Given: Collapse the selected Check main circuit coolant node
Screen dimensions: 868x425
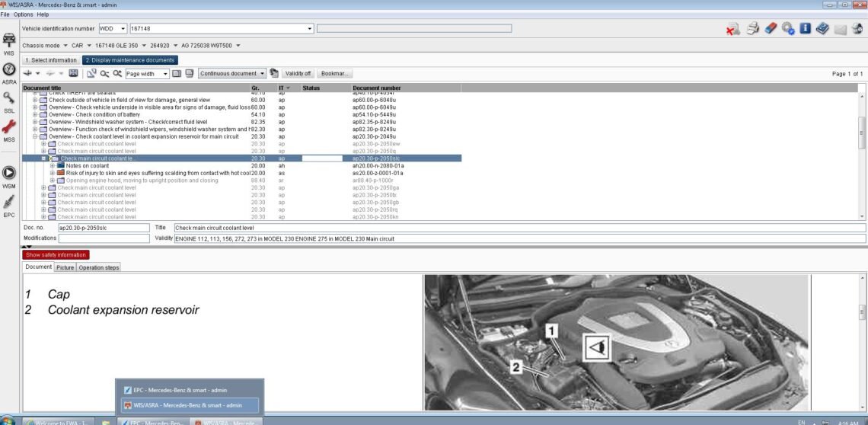Looking at the screenshot, I should 43,158.
